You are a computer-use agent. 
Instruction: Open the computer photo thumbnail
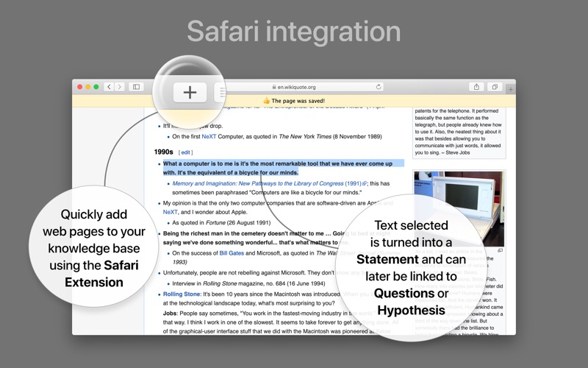pos(459,209)
